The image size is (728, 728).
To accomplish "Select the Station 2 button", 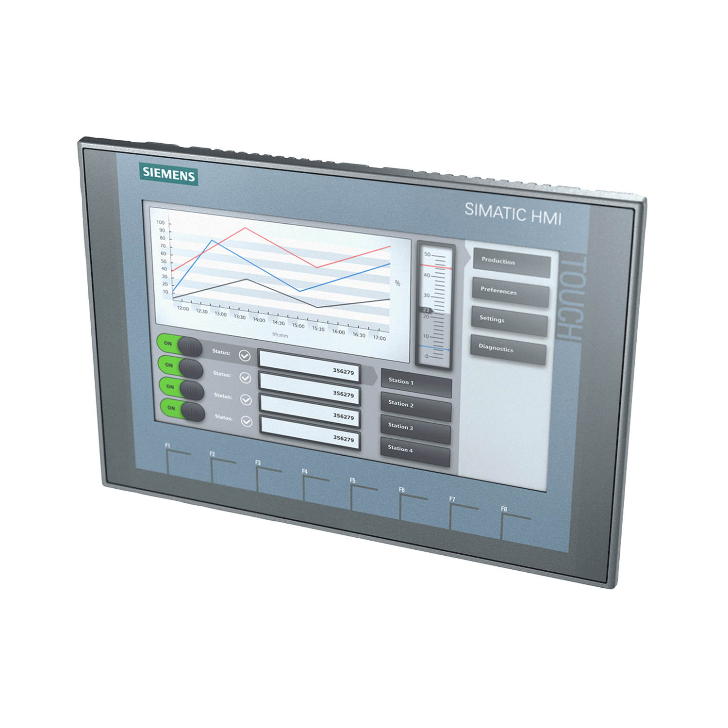I will (416, 405).
